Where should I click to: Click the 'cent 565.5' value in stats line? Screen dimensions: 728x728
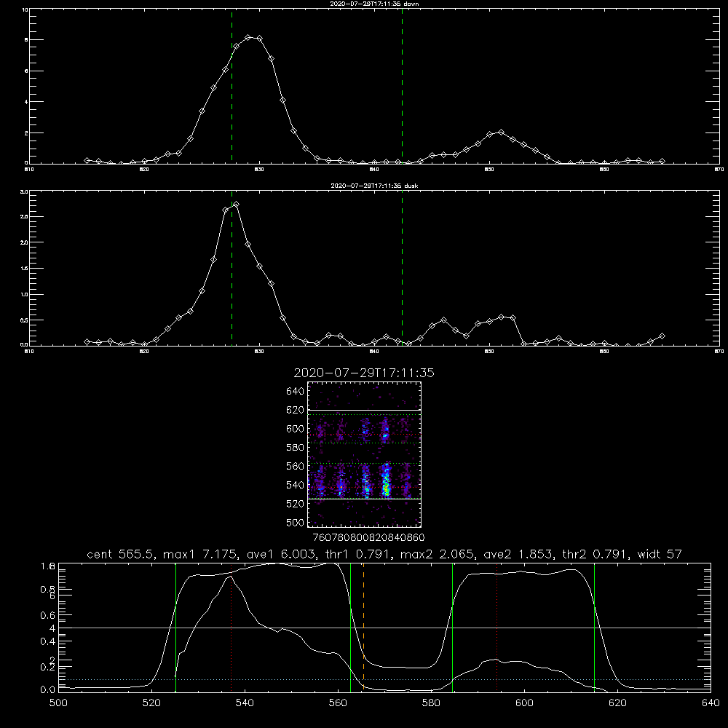pos(121,554)
